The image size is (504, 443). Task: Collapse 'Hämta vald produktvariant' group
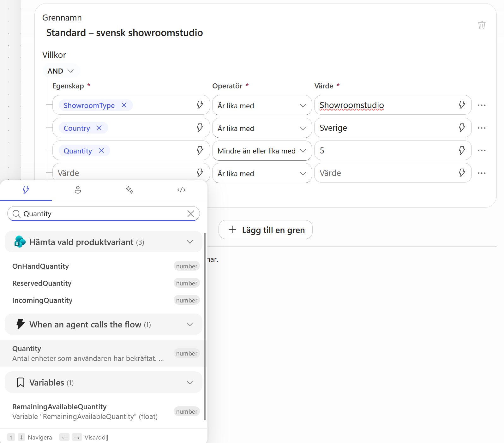[190, 242]
